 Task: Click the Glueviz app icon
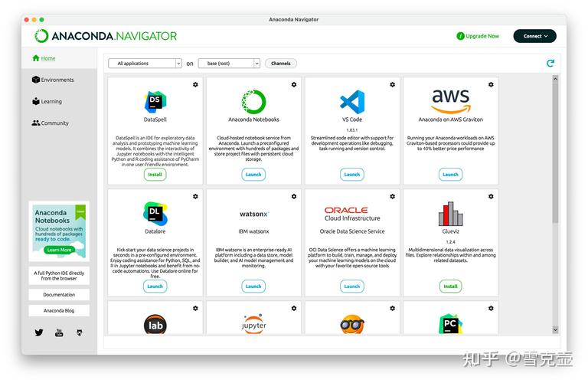[x=450, y=214]
